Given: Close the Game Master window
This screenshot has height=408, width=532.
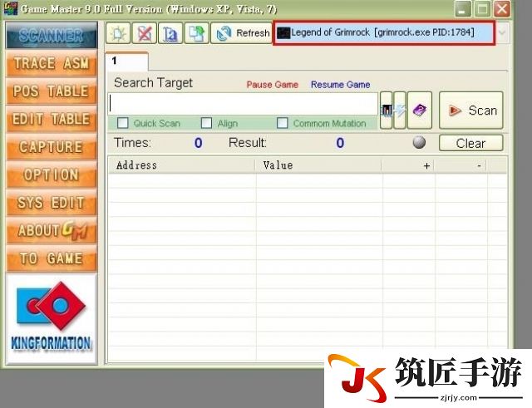Looking at the screenshot, I should [501, 9].
